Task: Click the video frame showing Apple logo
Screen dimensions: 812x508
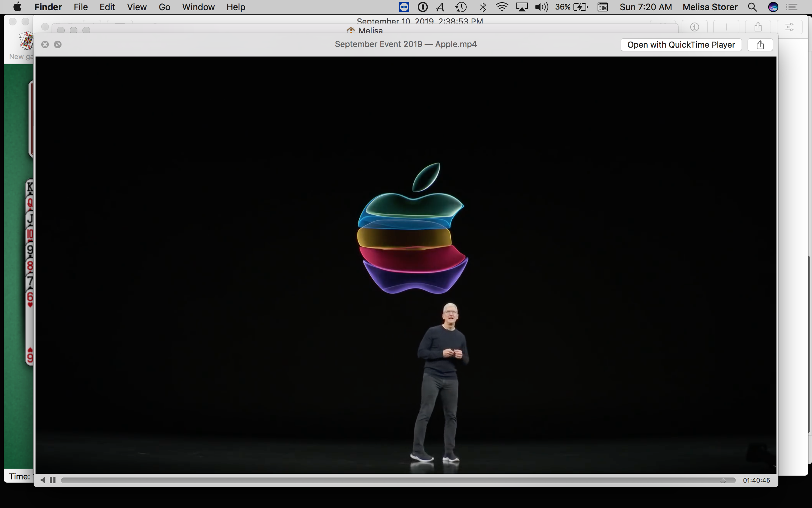Action: point(406,265)
